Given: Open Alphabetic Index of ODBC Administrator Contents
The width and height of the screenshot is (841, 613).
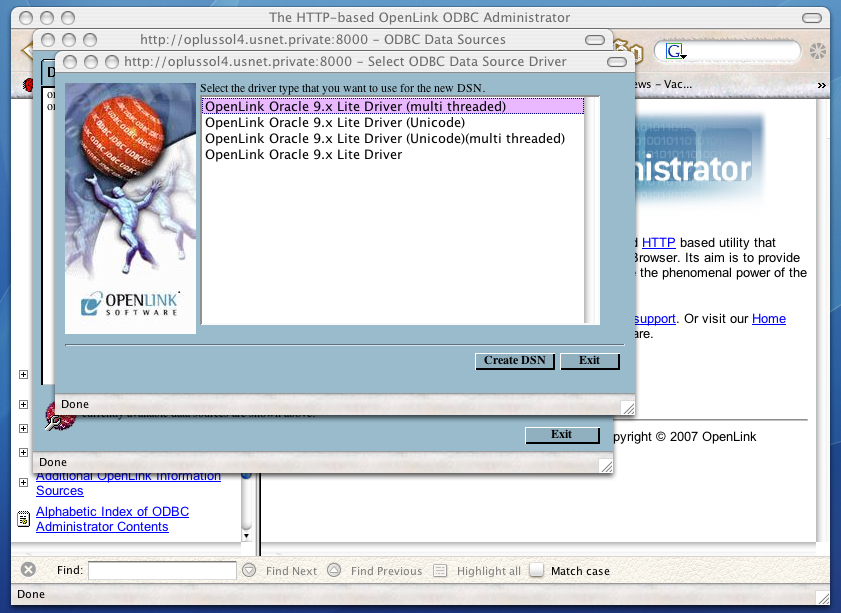Looking at the screenshot, I should point(112,519).
